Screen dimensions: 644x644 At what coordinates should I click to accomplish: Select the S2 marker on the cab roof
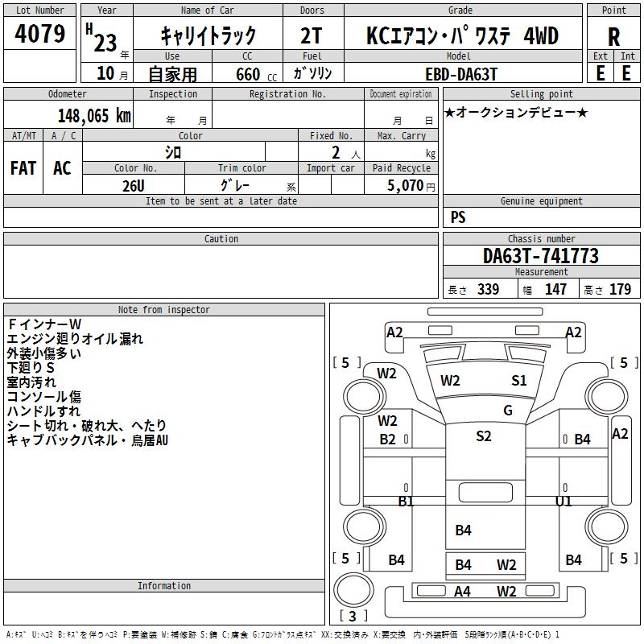(x=484, y=436)
